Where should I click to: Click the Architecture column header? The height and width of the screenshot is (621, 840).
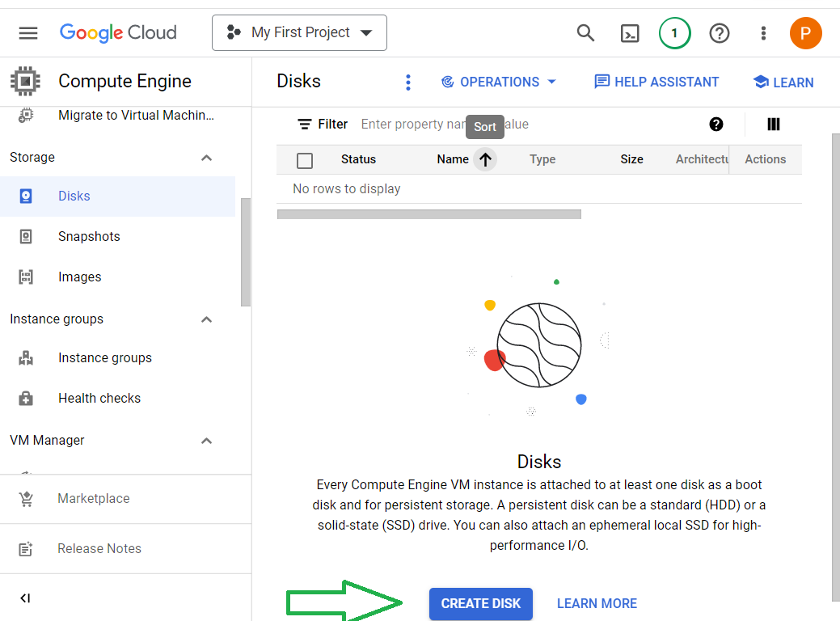pyautogui.click(x=702, y=159)
